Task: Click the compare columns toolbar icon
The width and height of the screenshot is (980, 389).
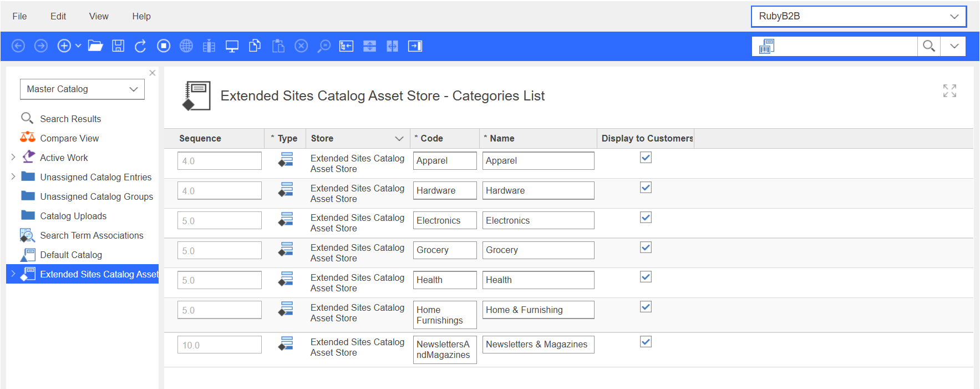Action: point(209,46)
